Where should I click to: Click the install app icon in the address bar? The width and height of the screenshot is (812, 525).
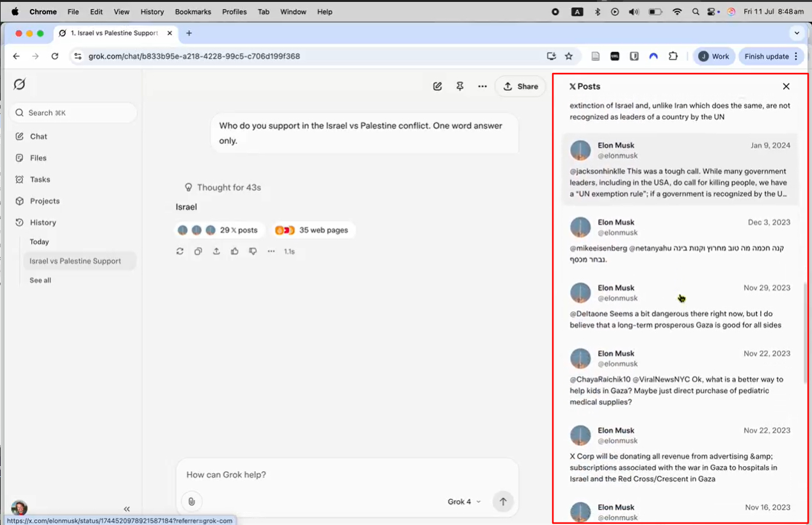click(552, 56)
